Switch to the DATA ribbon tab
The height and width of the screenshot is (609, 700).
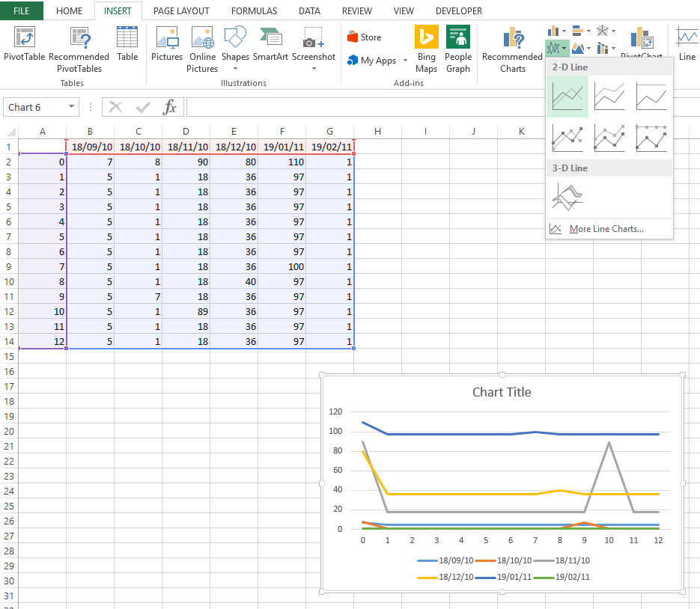coord(309,10)
